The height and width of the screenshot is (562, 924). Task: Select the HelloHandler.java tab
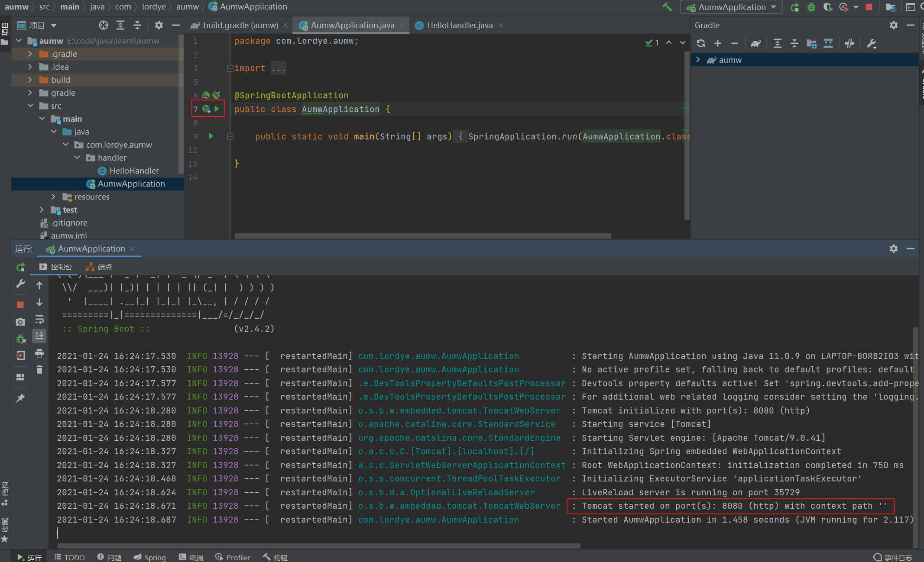[x=457, y=25]
